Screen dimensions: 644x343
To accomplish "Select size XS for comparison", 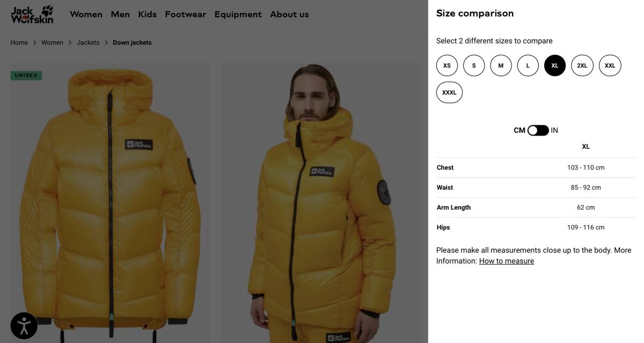I will pyautogui.click(x=447, y=65).
